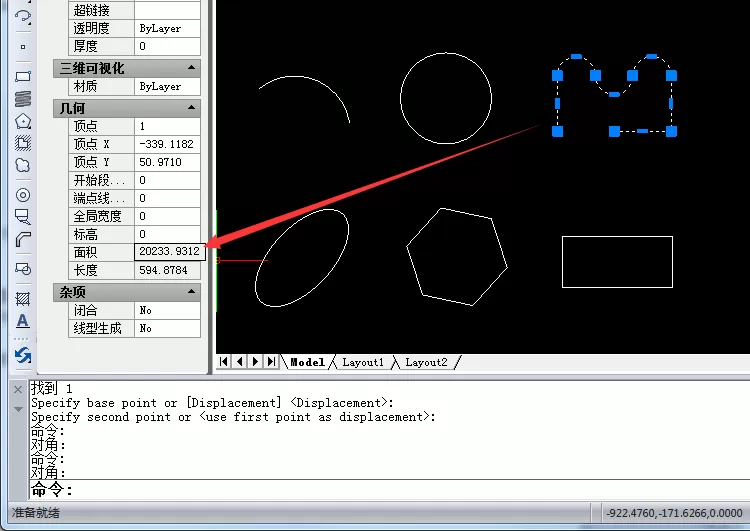Click the 材质 ByLayer value field
The image size is (750, 531).
click(x=167, y=86)
